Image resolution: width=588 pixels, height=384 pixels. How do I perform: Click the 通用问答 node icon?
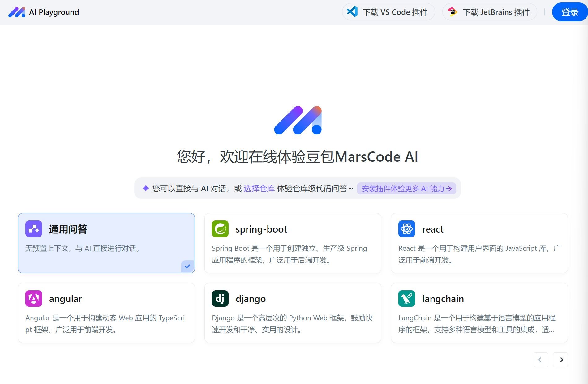click(34, 229)
